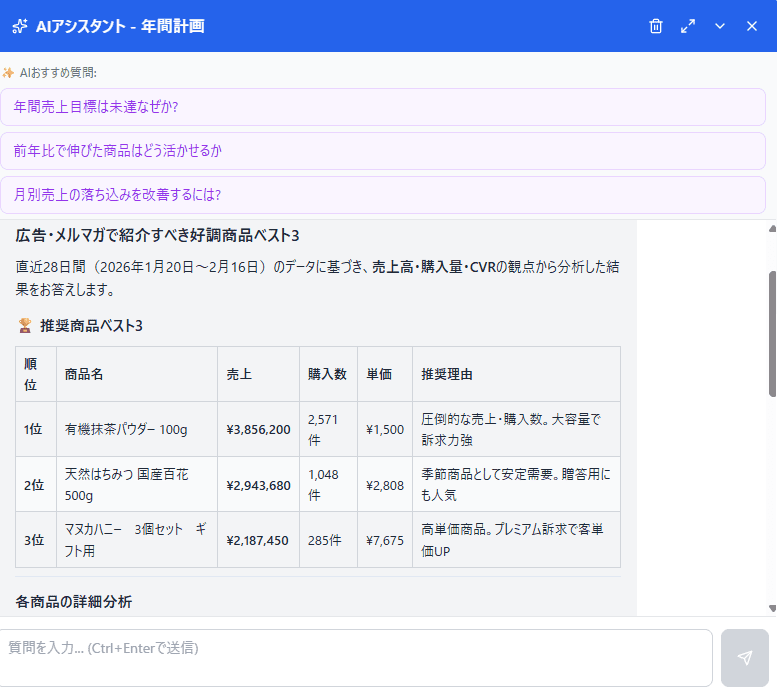
Task: Click the heading 各商品の詳細分析
Action: pos(73,602)
